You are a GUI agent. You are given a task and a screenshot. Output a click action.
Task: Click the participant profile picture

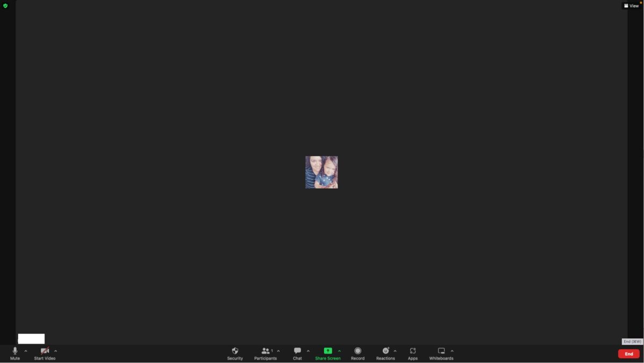[x=321, y=172]
